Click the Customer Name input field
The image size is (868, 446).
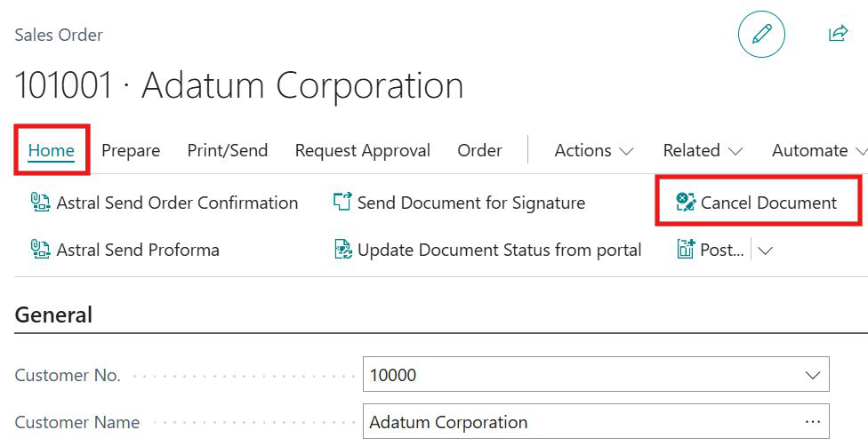[578, 422]
